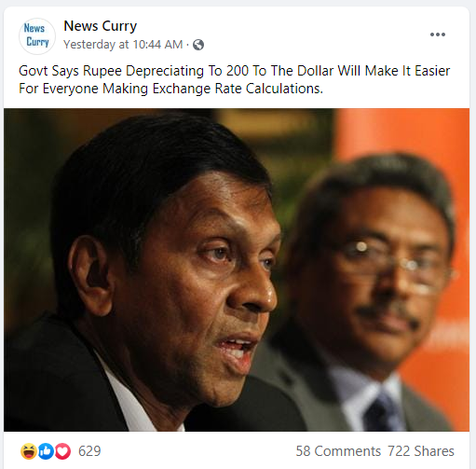This screenshot has width=476, height=469.
Task: Open the News Curry page name link
Action: (100, 26)
